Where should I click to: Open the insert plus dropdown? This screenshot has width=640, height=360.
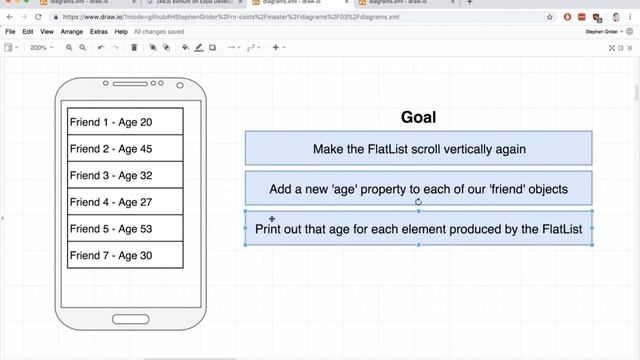[278, 48]
